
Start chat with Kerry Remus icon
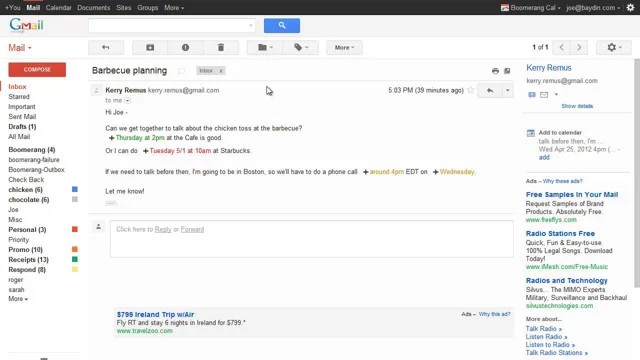(x=531, y=95)
